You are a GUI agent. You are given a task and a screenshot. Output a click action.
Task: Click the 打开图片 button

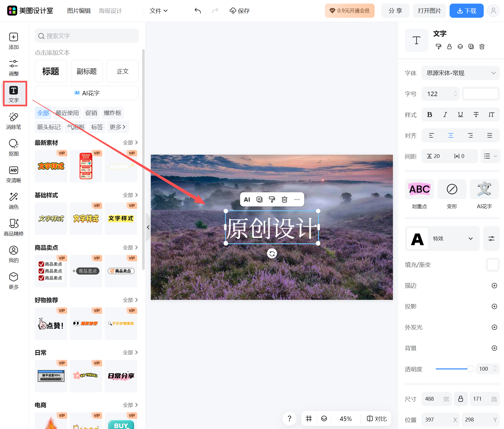tap(429, 11)
